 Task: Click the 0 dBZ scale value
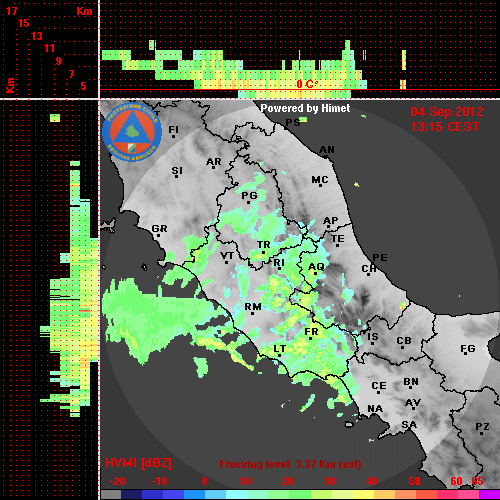pos(204,481)
